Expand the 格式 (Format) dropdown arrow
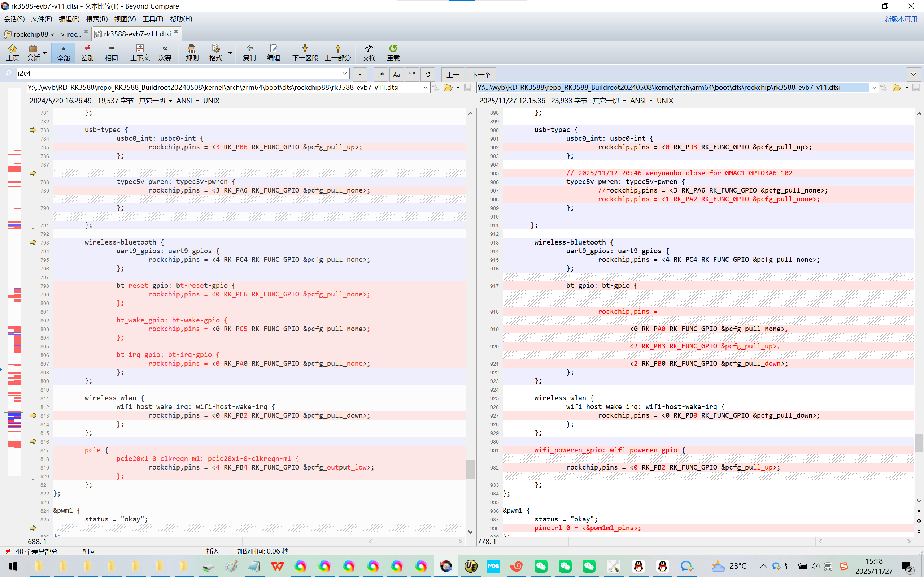 point(230,53)
